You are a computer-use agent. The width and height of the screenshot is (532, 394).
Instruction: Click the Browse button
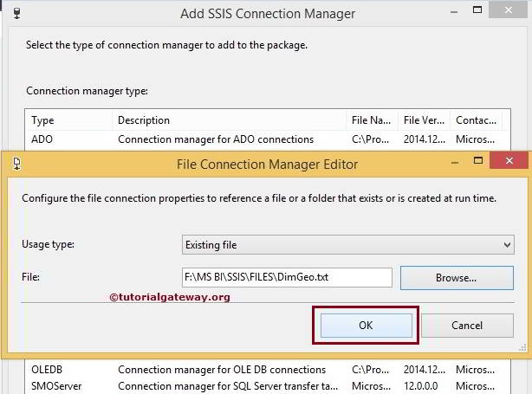point(457,278)
